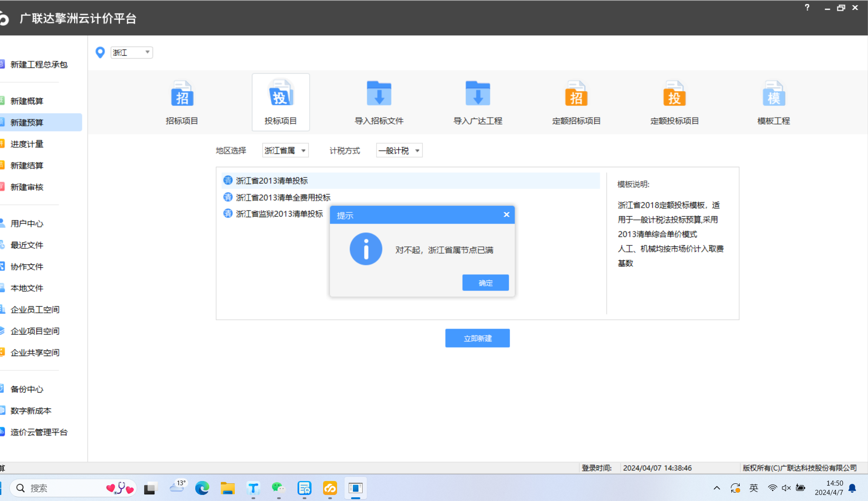Expand the 计税方式 一般计税 dropdown
This screenshot has width=868, height=501.
399,151
